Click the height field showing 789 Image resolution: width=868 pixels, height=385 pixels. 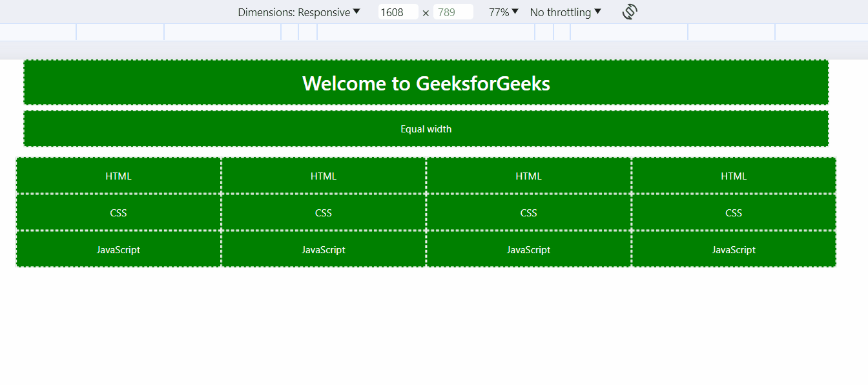click(x=453, y=12)
